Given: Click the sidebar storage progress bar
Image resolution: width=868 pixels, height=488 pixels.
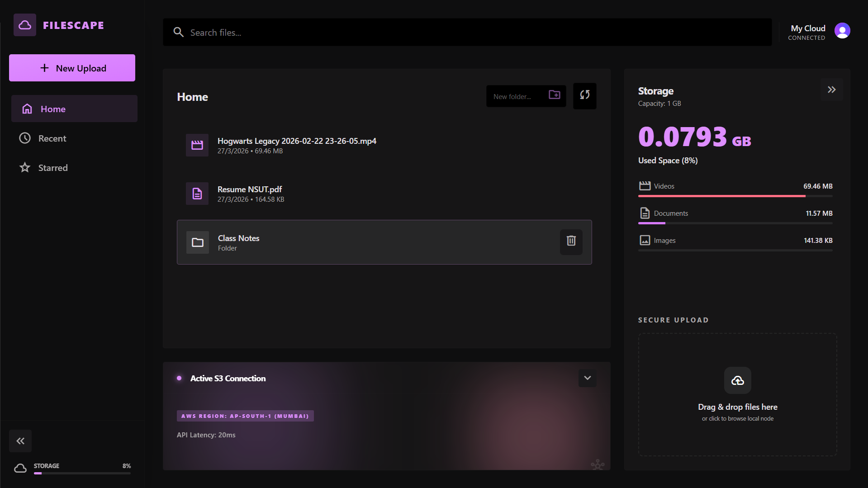Looking at the screenshot, I should (82, 473).
